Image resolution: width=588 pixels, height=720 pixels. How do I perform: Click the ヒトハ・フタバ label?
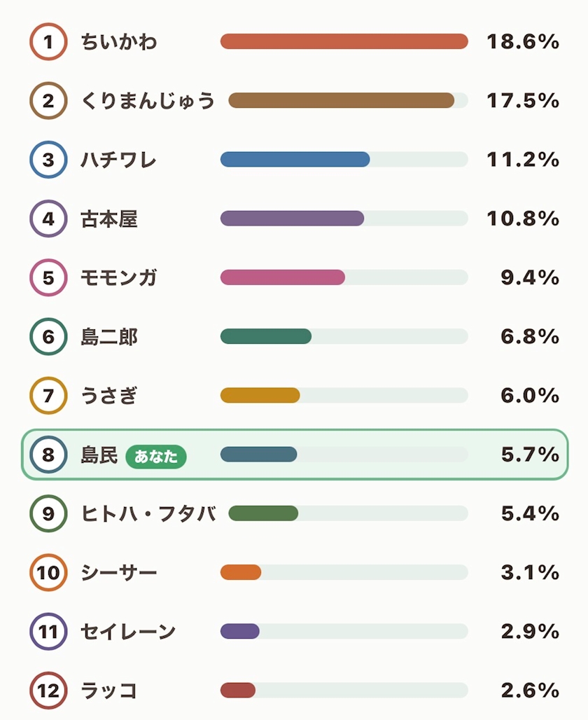coord(148,513)
